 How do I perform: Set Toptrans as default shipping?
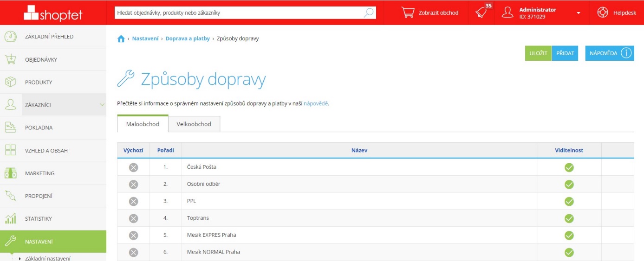pyautogui.click(x=133, y=218)
